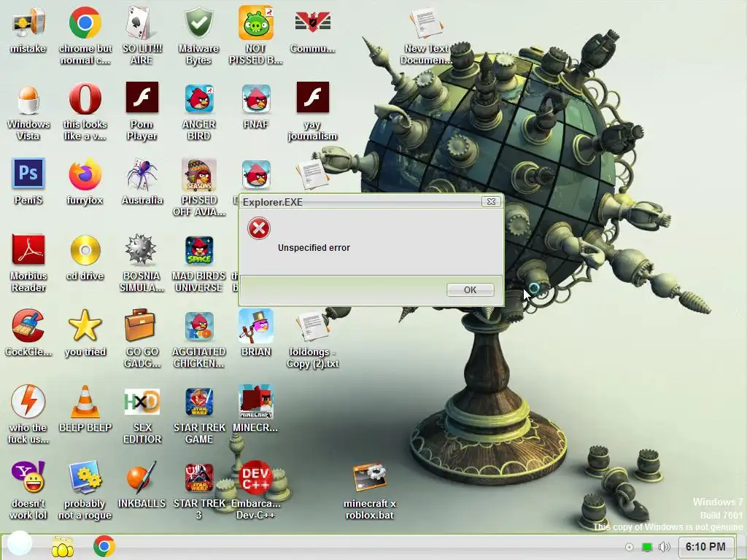Open the Start menu orb on the taskbar
This screenshot has height=560, width=747.
(19, 543)
